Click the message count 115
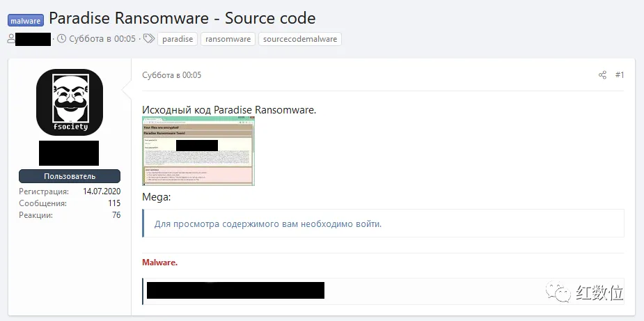This screenshot has height=321, width=644. tap(114, 203)
